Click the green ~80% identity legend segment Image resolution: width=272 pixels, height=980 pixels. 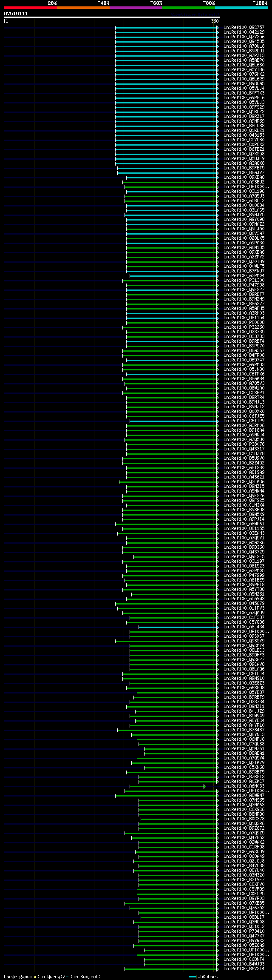coord(189,8)
